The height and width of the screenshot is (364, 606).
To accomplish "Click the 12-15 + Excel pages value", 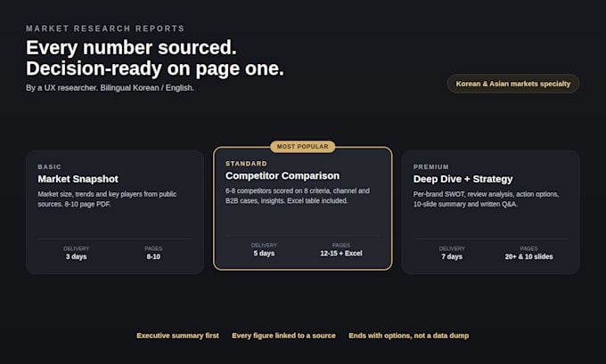I will click(x=341, y=254).
